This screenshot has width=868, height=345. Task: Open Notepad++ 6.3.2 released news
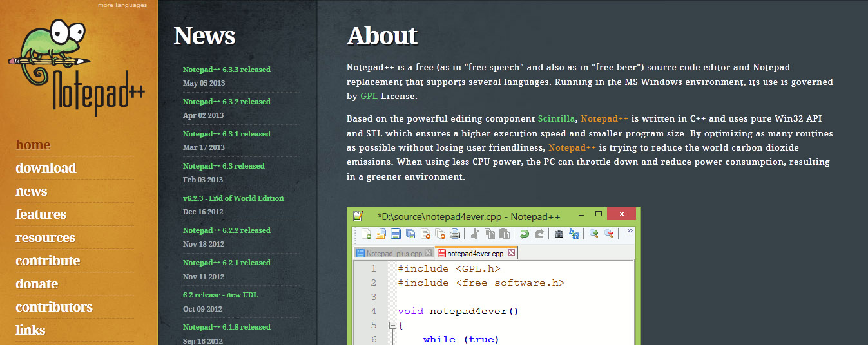coord(227,102)
